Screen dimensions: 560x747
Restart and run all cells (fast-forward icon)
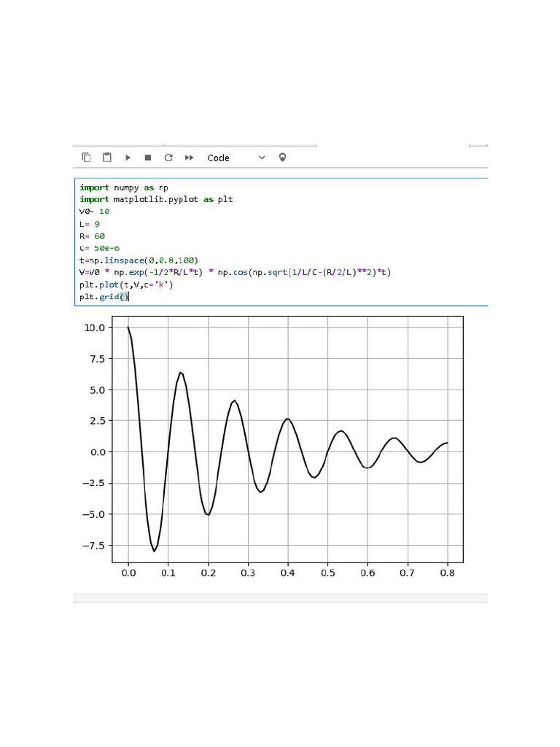pyautogui.click(x=189, y=158)
